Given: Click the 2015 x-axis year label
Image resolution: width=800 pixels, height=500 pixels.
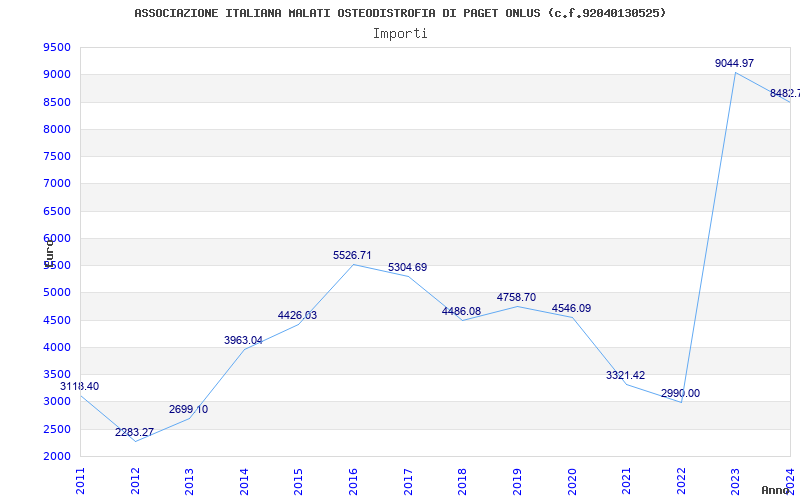Looking at the screenshot, I should click(x=298, y=481).
